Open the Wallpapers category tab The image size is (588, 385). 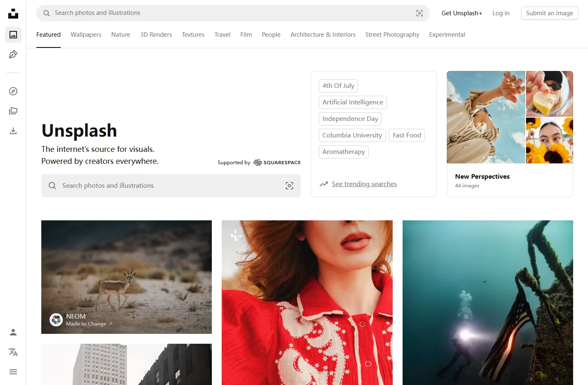pyautogui.click(x=86, y=35)
